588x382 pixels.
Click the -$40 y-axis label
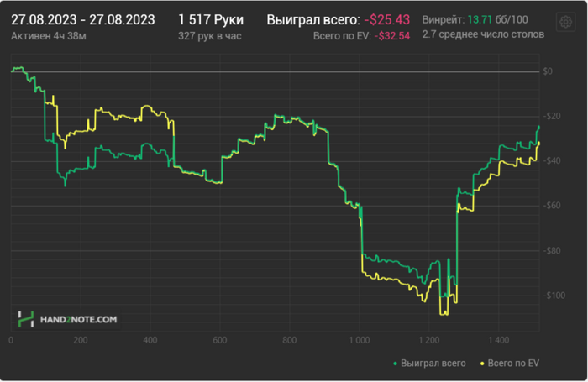point(552,161)
